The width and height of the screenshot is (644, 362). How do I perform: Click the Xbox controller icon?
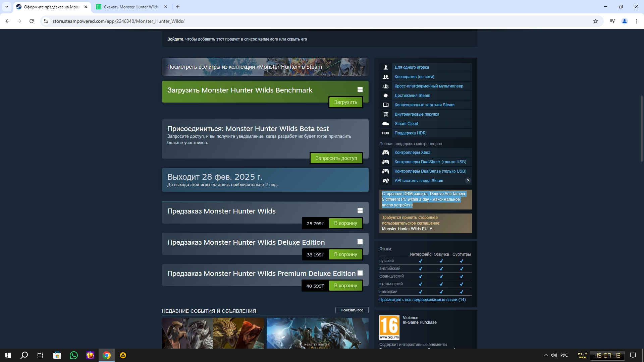pos(386,153)
